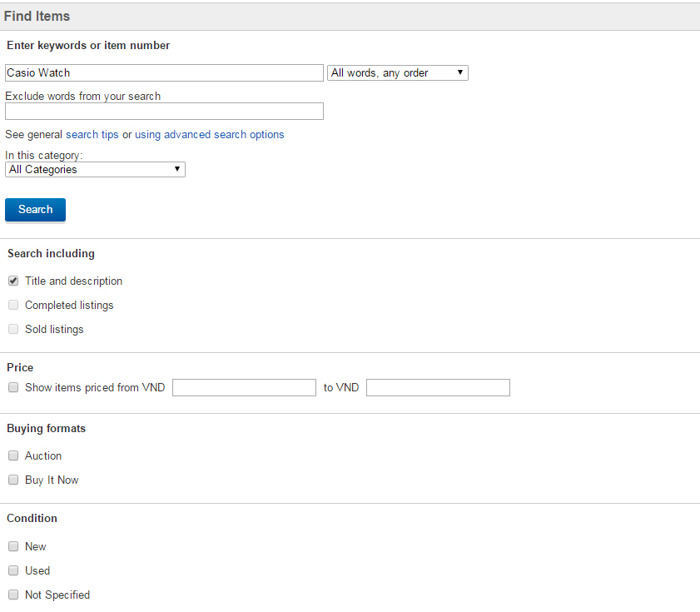The height and width of the screenshot is (612, 700).
Task: Enable Show items priced from checkbox
Action: point(13,387)
